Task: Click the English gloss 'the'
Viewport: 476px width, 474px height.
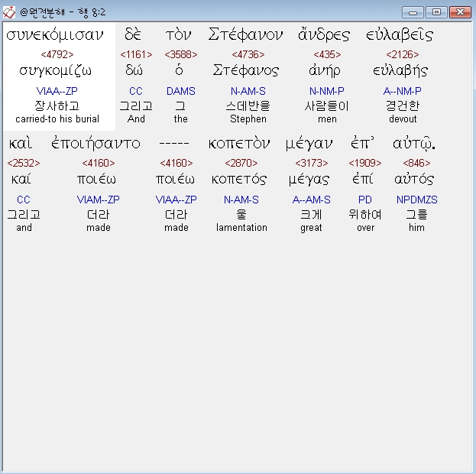Action: click(x=181, y=118)
